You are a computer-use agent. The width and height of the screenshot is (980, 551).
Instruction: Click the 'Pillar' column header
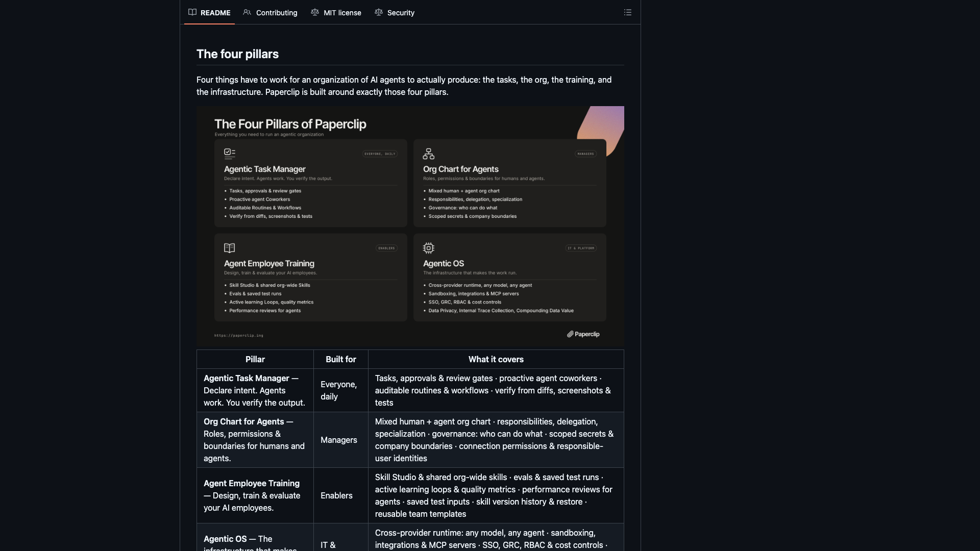click(255, 359)
